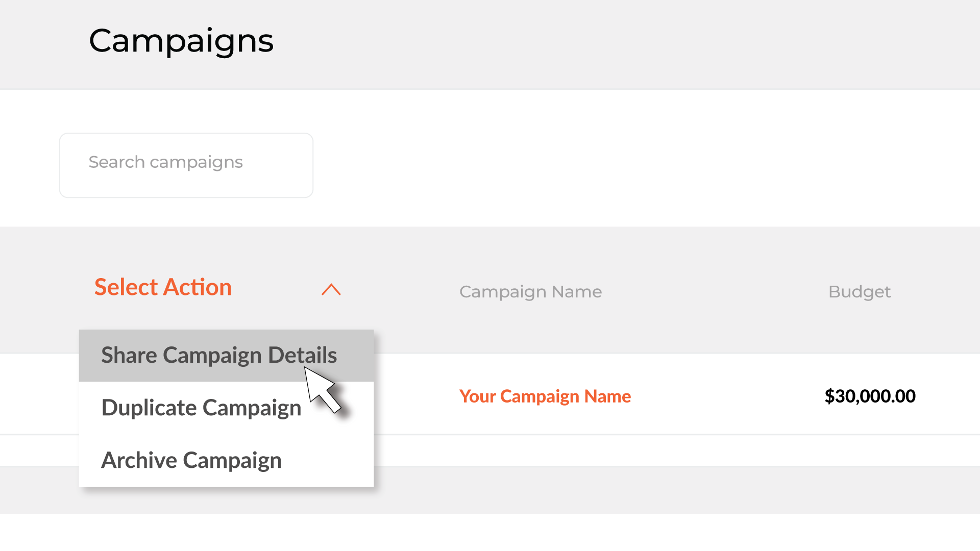Viewport: 980px width, 551px height.
Task: Collapse the Select Action chevron arrow
Action: pos(331,289)
